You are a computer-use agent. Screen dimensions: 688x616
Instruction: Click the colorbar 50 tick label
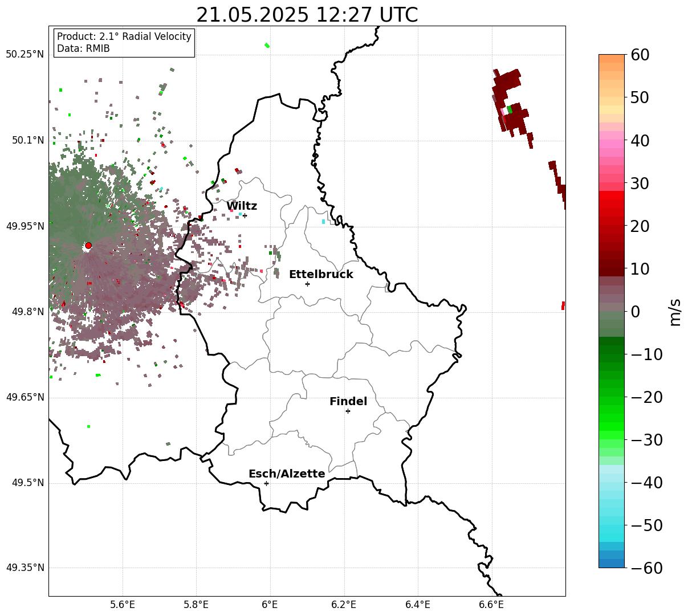[640, 97]
